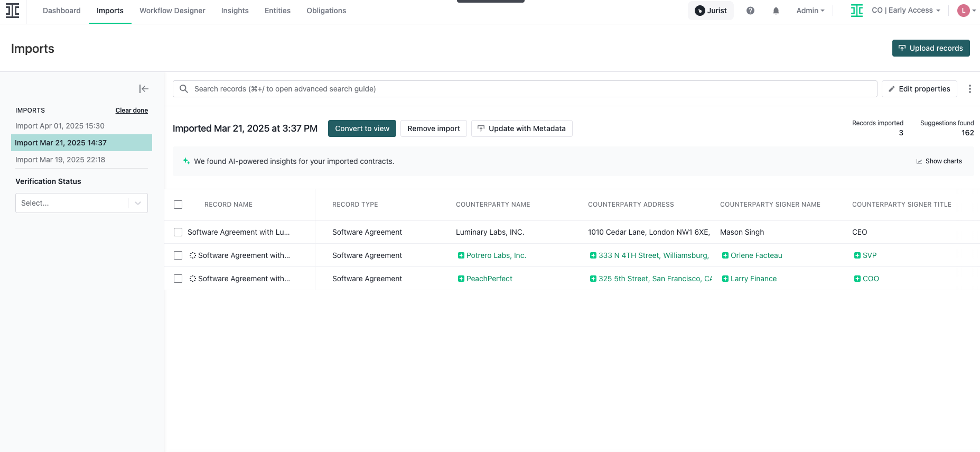
Task: Click suggestion icon beside Larry Finance
Action: 725,279
